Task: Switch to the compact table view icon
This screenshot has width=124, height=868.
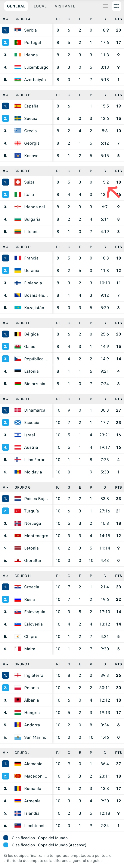Action: click(105, 6)
